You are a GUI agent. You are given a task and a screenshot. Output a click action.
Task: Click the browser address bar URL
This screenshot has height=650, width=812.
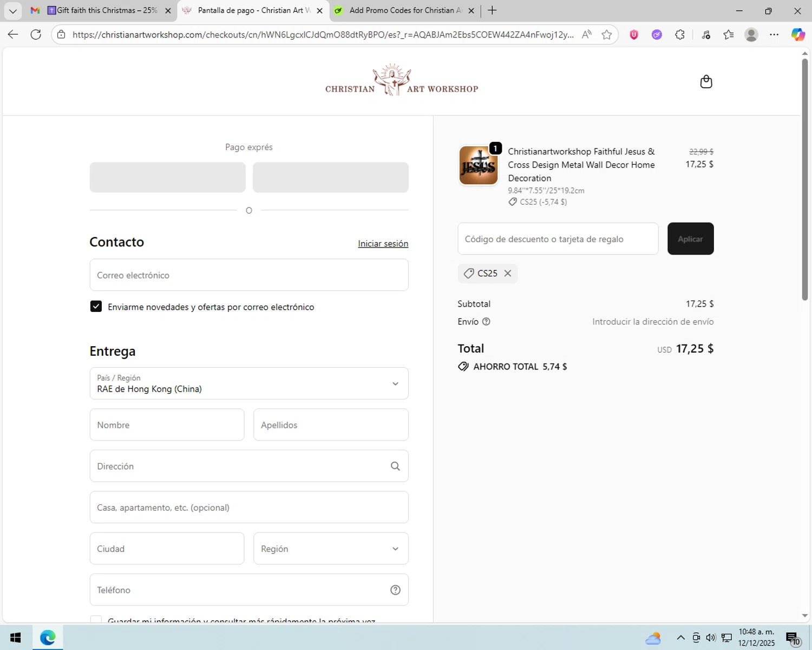click(323, 35)
